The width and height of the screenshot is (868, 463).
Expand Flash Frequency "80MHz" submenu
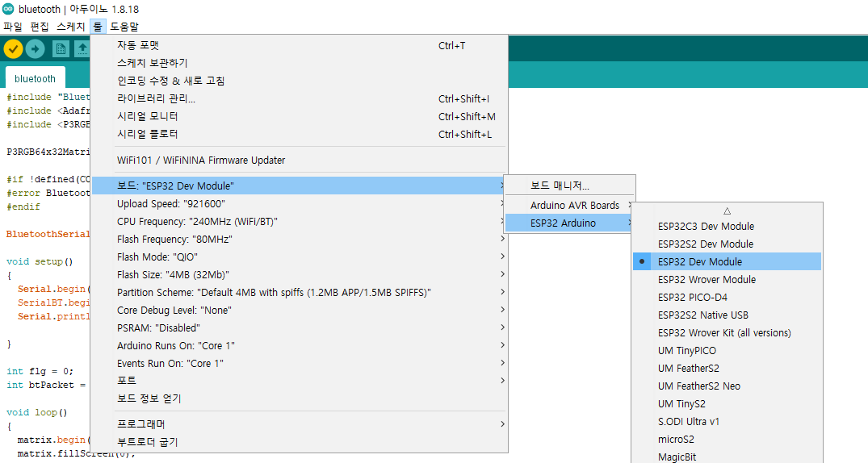click(299, 239)
